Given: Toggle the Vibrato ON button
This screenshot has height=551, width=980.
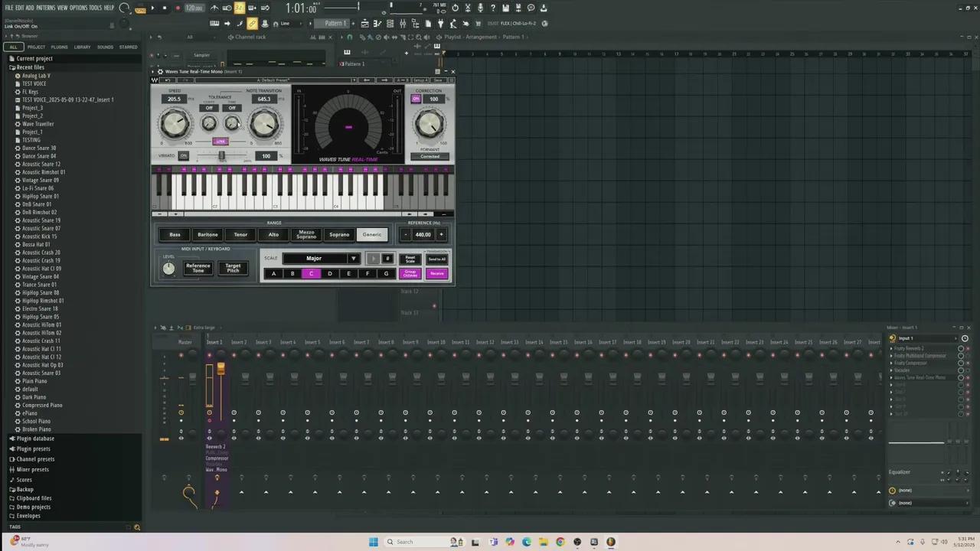Looking at the screenshot, I should (183, 156).
